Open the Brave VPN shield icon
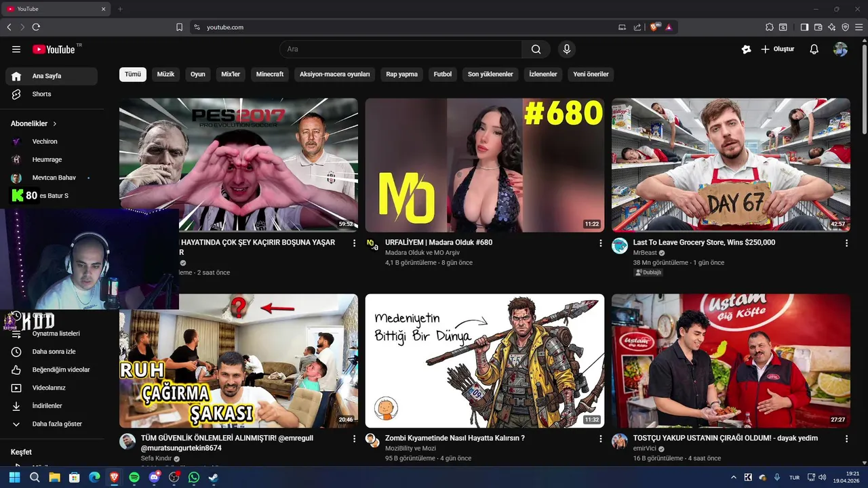The width and height of the screenshot is (868, 488). pos(845,27)
